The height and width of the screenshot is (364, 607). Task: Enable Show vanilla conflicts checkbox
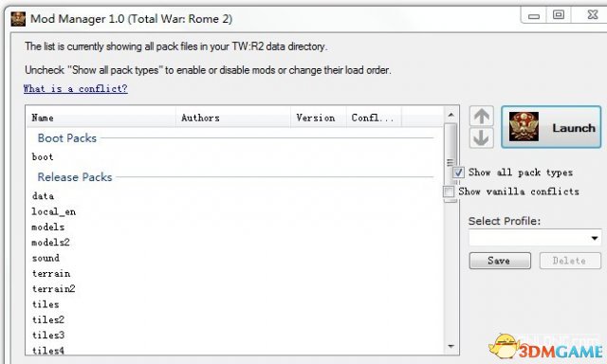pos(449,191)
